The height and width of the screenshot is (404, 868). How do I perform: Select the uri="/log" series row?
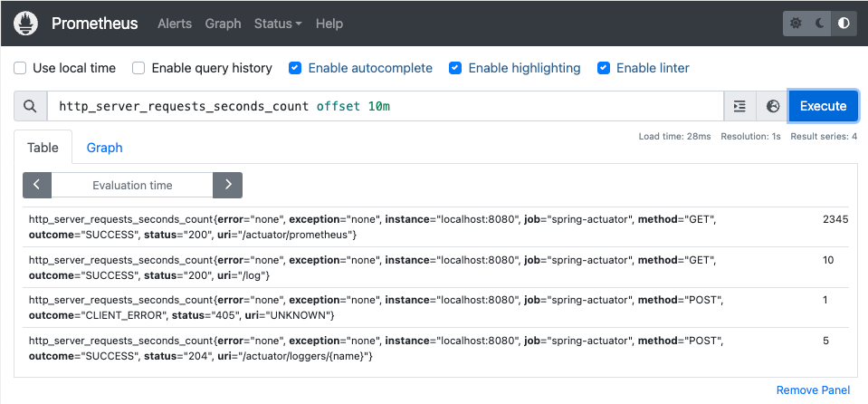[435, 267]
